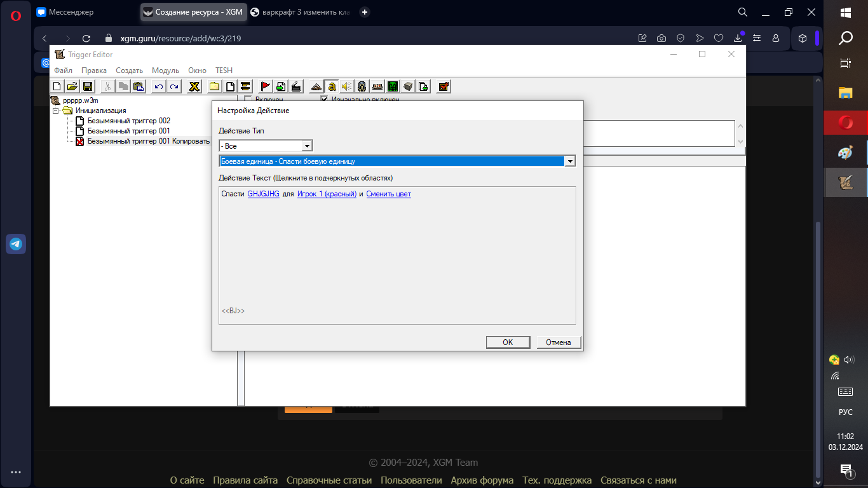The height and width of the screenshot is (488, 868).
Task: Add a new condition with the green arrow icon
Action: [281, 86]
